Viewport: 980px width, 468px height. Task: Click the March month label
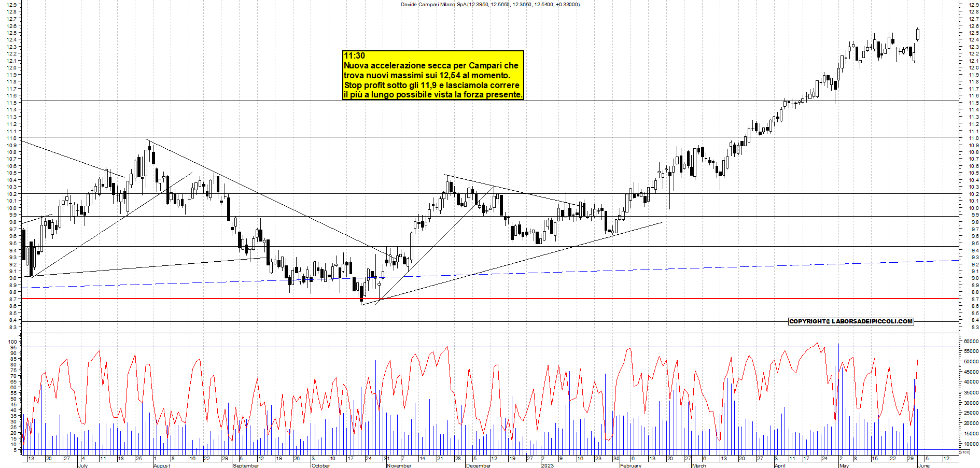(x=699, y=465)
